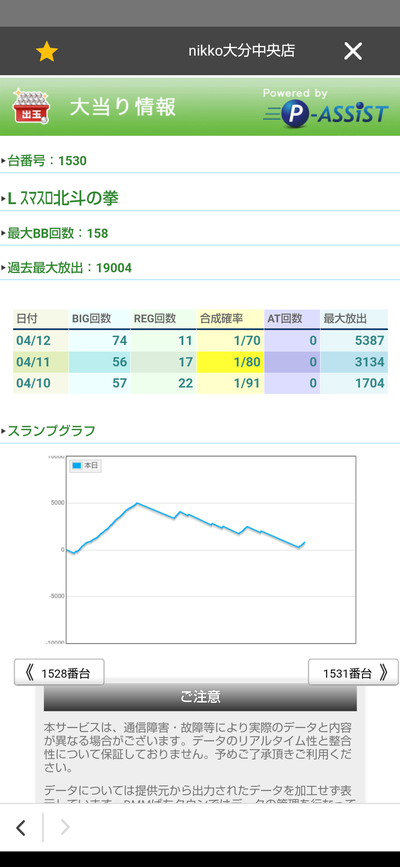400x867 pixels.
Task: Select the 5387 max payout cell
Action: click(x=354, y=341)
